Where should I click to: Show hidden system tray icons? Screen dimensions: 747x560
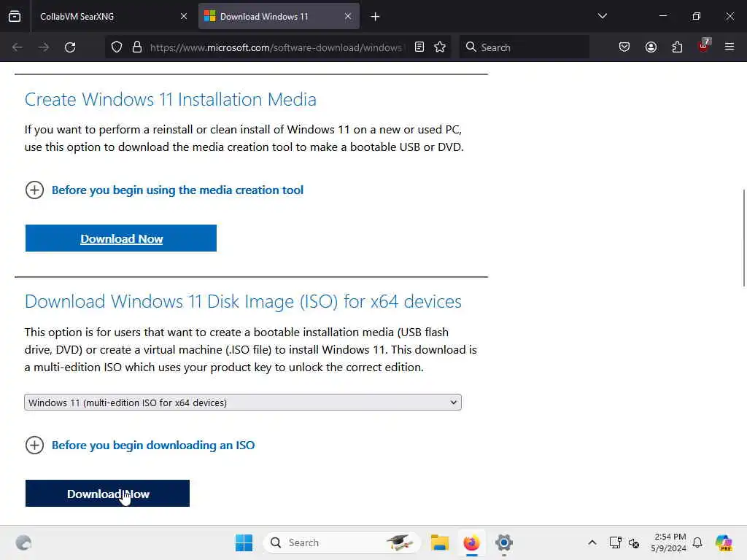coord(592,542)
